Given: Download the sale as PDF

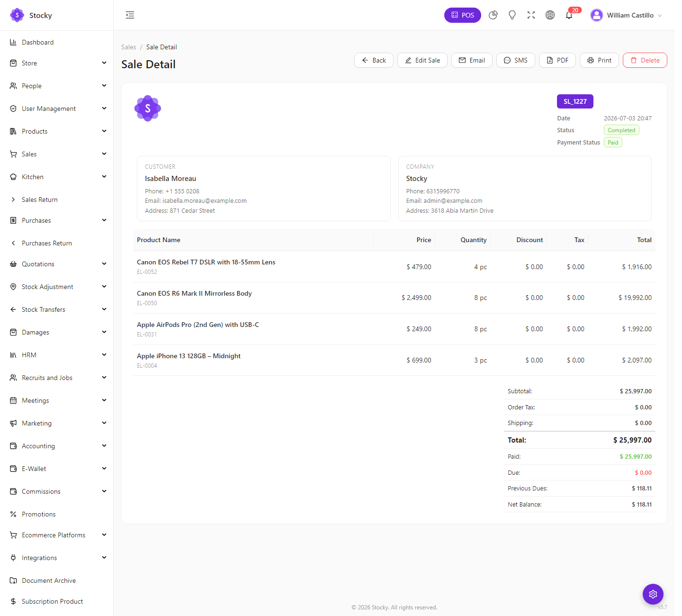Looking at the screenshot, I should [557, 60].
